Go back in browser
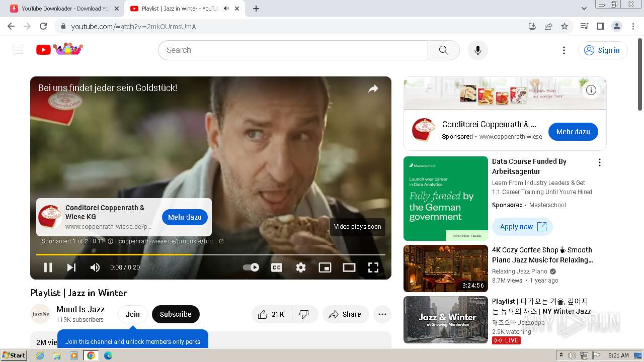The height and width of the screenshot is (362, 644). pyautogui.click(x=11, y=26)
